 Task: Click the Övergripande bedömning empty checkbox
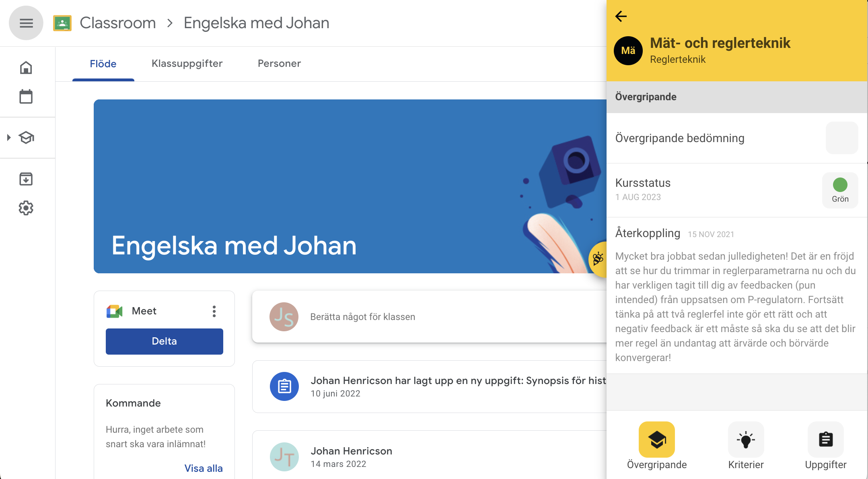tap(841, 138)
